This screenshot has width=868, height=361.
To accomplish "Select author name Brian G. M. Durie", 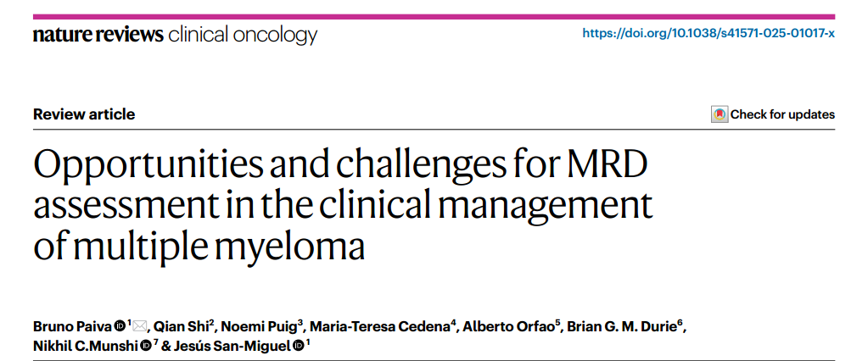I will coord(624,327).
